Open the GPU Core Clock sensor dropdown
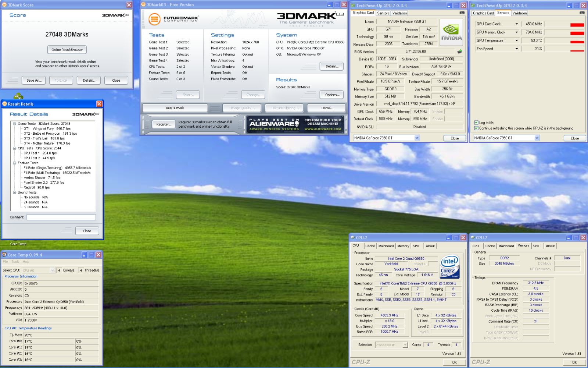Screen dimensions: 588x368 [x=516, y=24]
